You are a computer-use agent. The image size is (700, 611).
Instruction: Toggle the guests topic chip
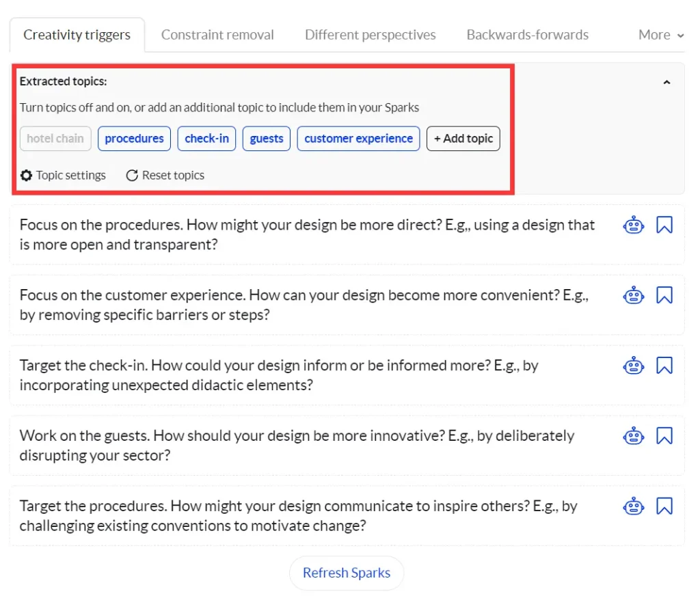tap(266, 139)
